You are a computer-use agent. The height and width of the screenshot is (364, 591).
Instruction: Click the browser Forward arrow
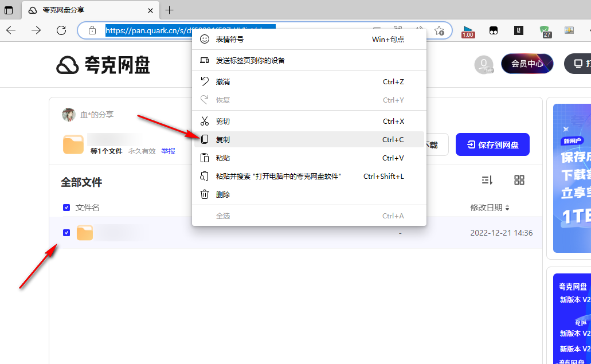36,30
